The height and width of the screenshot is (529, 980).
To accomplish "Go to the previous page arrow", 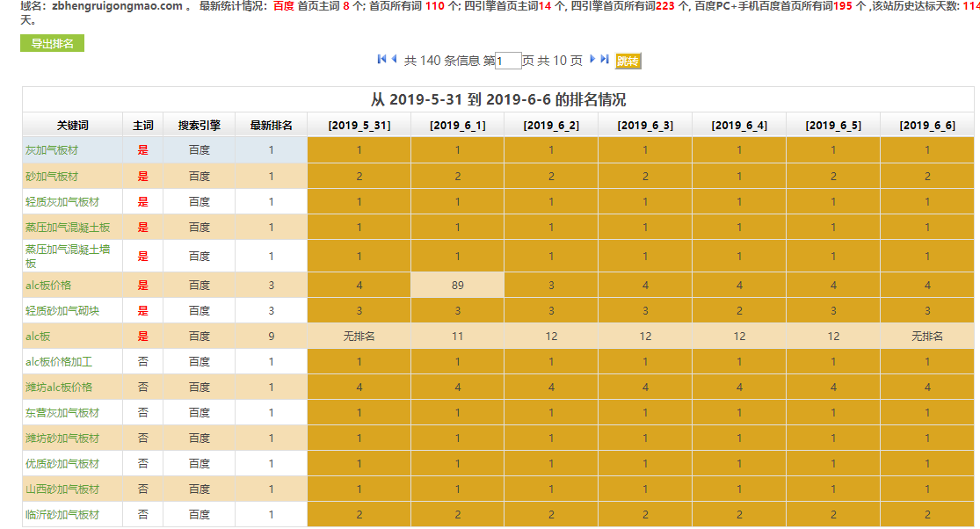I will [x=394, y=59].
